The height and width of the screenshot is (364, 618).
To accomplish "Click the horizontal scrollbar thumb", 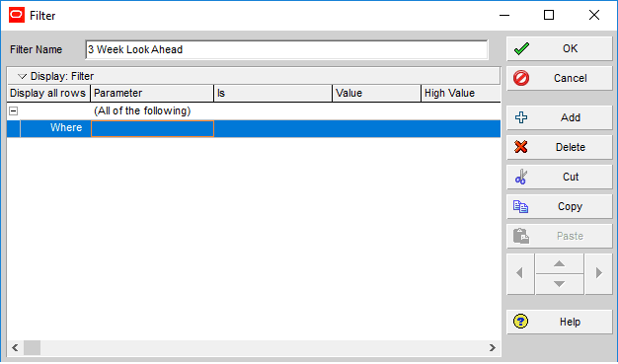I will [32, 348].
